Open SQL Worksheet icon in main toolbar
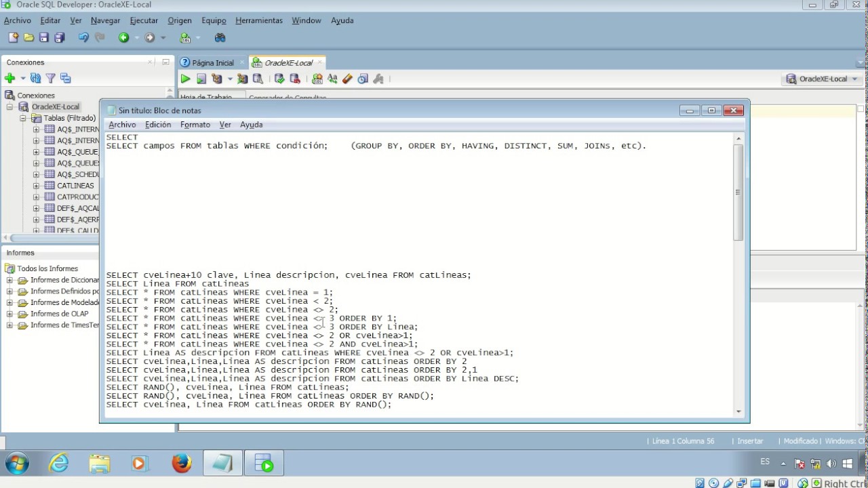The width and height of the screenshot is (868, 488). 185,38
